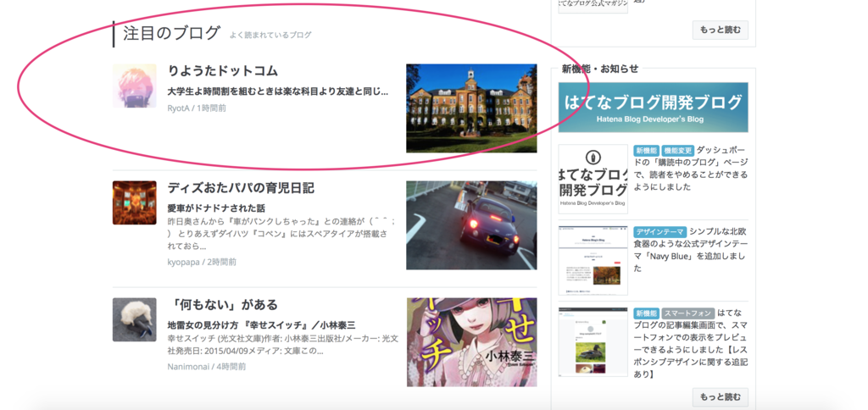Click the ディズおたパパ avatar icon
The height and width of the screenshot is (410, 868).
(135, 202)
